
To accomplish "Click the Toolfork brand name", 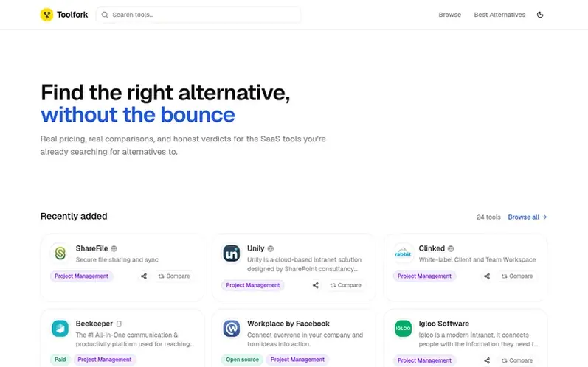I will [72, 15].
